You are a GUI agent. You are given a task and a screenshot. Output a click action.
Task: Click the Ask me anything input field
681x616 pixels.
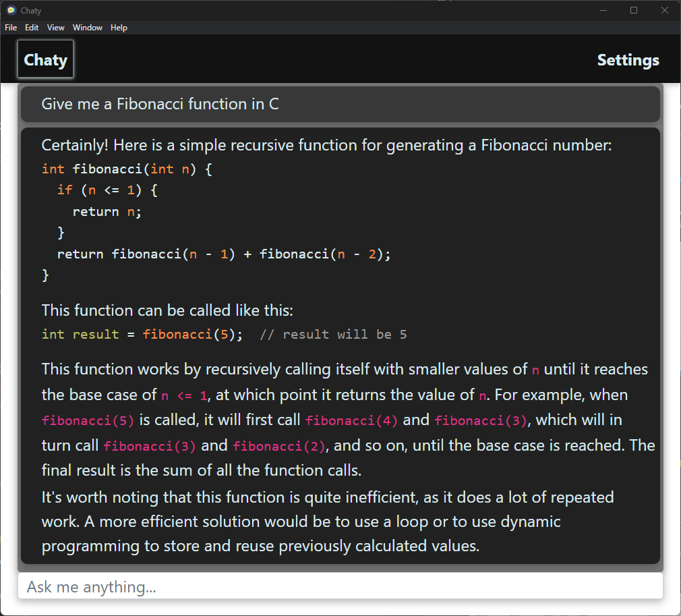point(340,586)
